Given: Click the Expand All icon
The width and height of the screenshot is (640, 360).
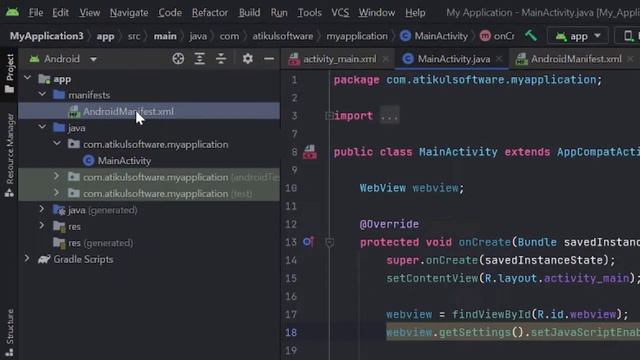Looking at the screenshot, I should coord(200,59).
